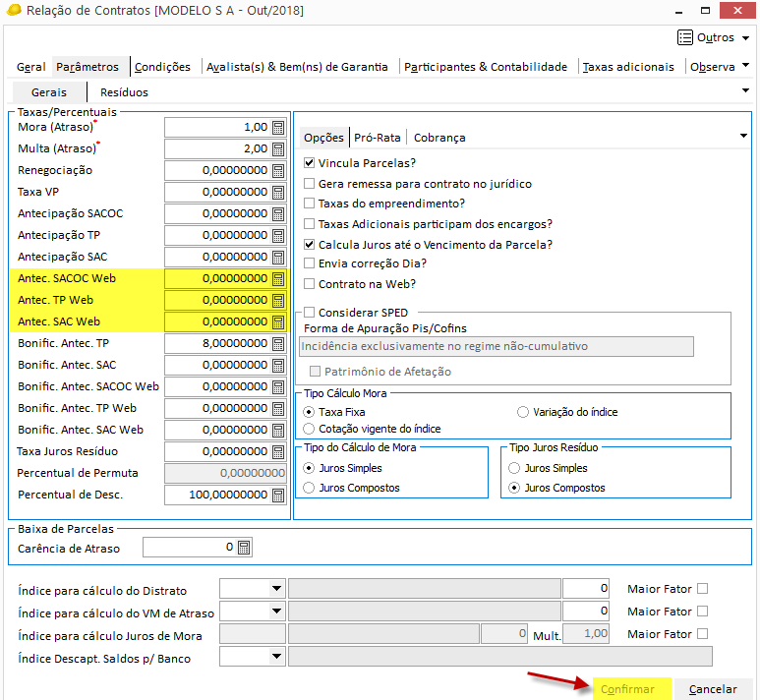Screen dimensions: 760x700
Task: Open calculator icon for Antec. SAC Web
Action: tap(278, 321)
